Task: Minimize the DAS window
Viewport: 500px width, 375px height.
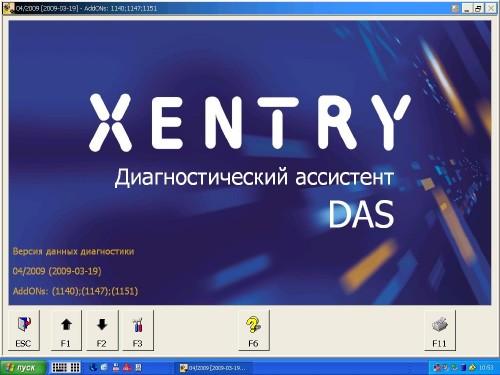Action: point(467,8)
